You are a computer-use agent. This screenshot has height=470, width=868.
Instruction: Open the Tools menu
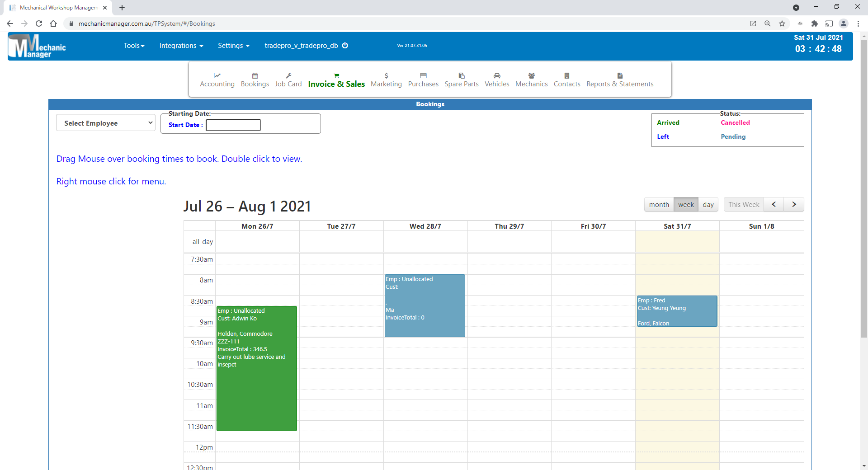pos(133,45)
